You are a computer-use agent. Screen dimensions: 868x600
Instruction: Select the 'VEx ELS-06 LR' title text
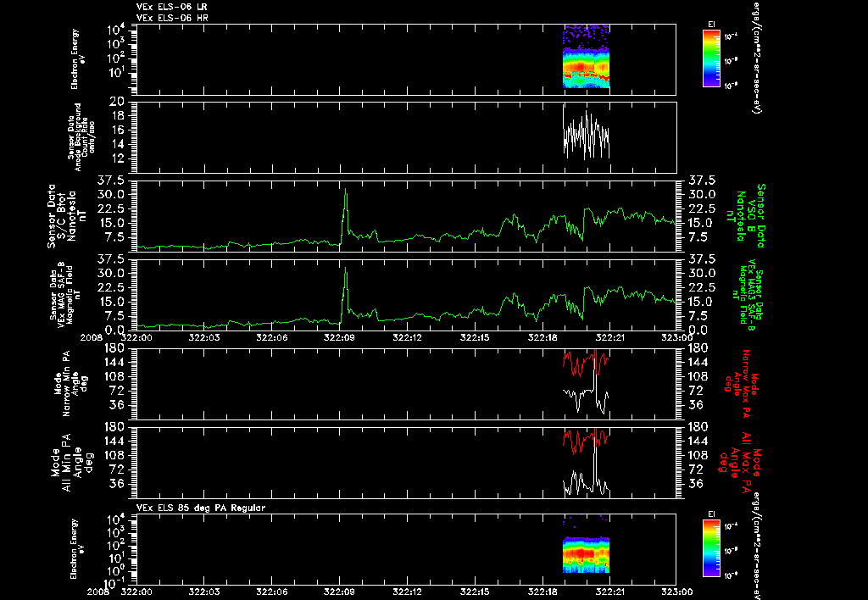[x=172, y=7]
